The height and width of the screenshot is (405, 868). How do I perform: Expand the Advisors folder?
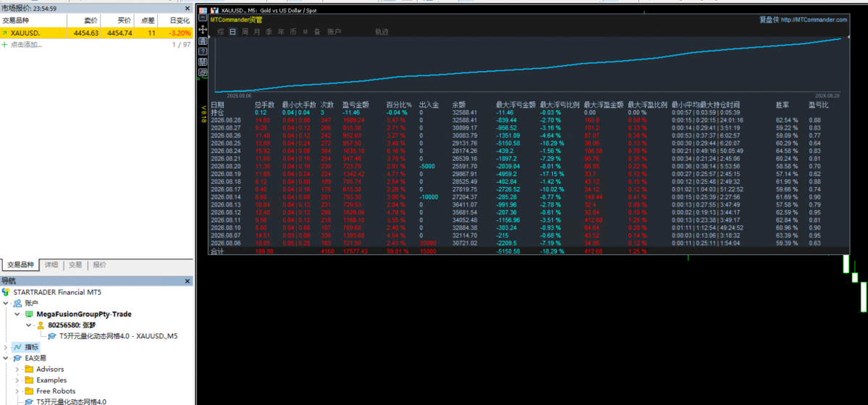coord(17,369)
